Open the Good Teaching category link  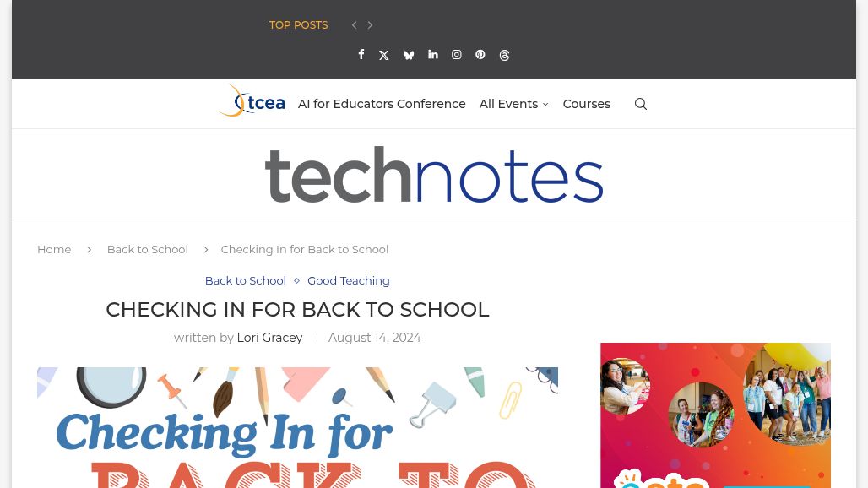pyautogui.click(x=348, y=280)
